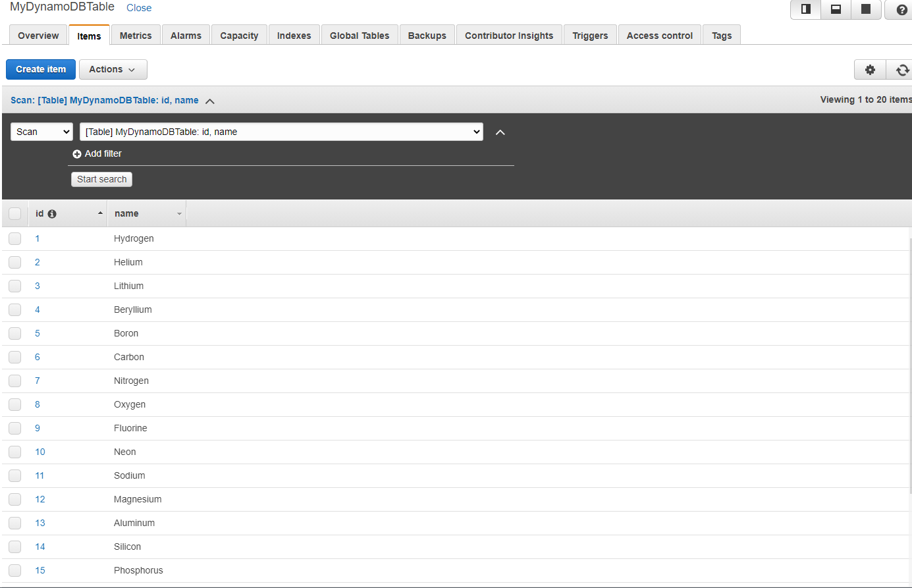Click the name column header
Viewport: 912px width, 588px height.
(147, 213)
